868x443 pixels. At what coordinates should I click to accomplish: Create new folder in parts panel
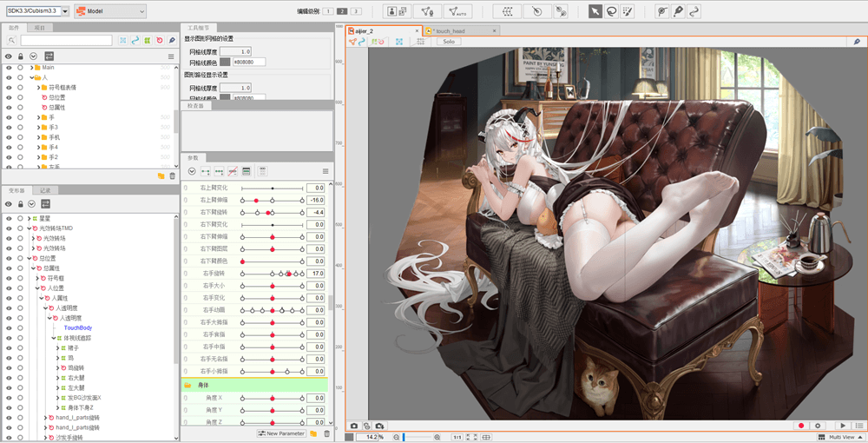[x=161, y=176]
